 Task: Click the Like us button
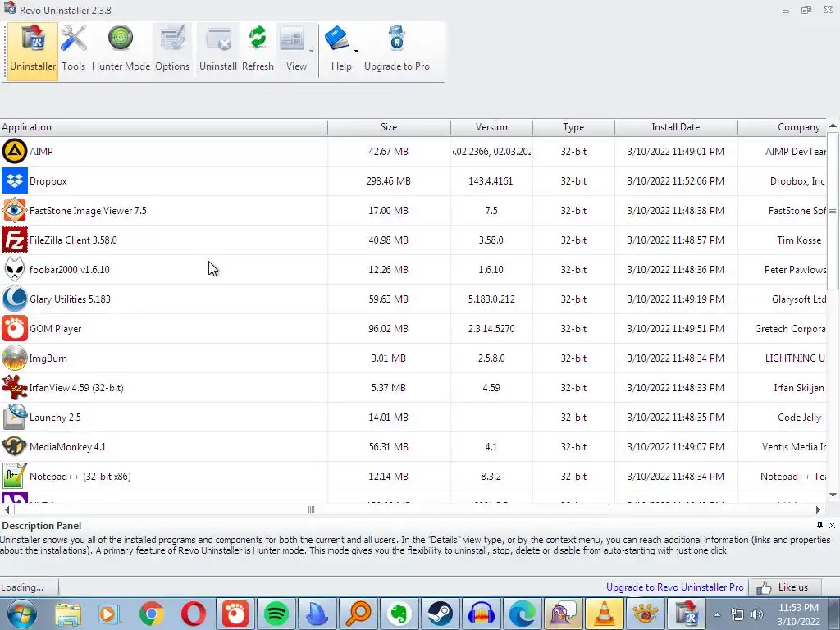tap(785, 587)
